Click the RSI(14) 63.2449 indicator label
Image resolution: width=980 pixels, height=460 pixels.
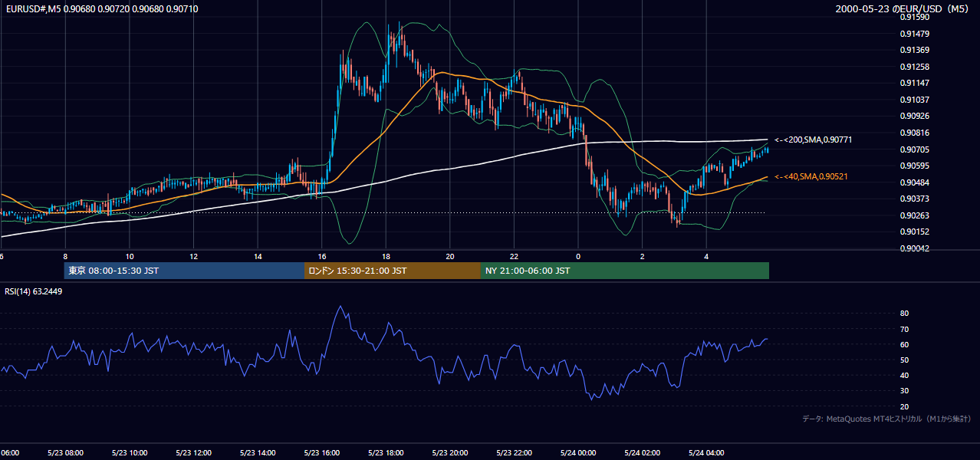tap(33, 291)
